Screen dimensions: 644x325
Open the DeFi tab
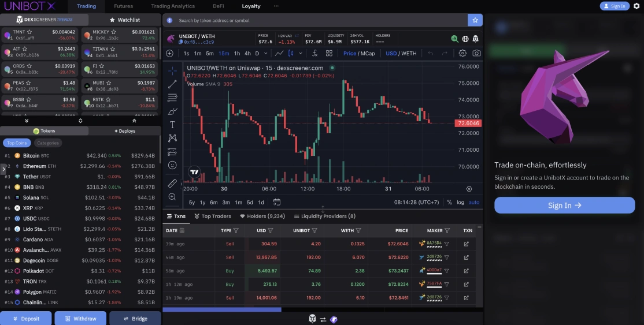point(219,6)
